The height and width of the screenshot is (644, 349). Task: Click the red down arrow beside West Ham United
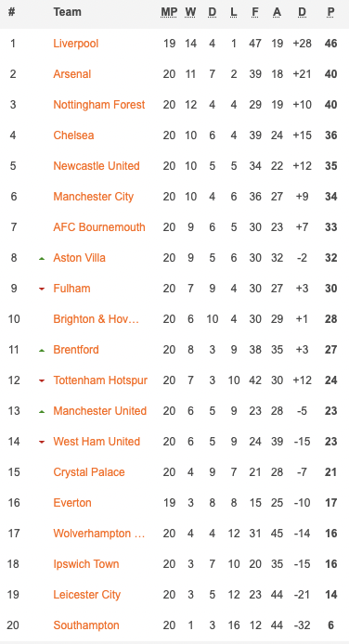click(42, 443)
